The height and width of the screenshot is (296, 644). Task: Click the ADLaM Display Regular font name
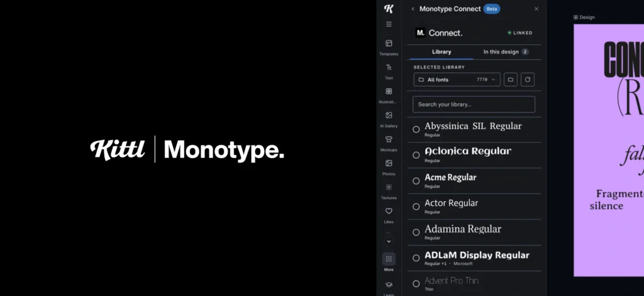click(477, 255)
